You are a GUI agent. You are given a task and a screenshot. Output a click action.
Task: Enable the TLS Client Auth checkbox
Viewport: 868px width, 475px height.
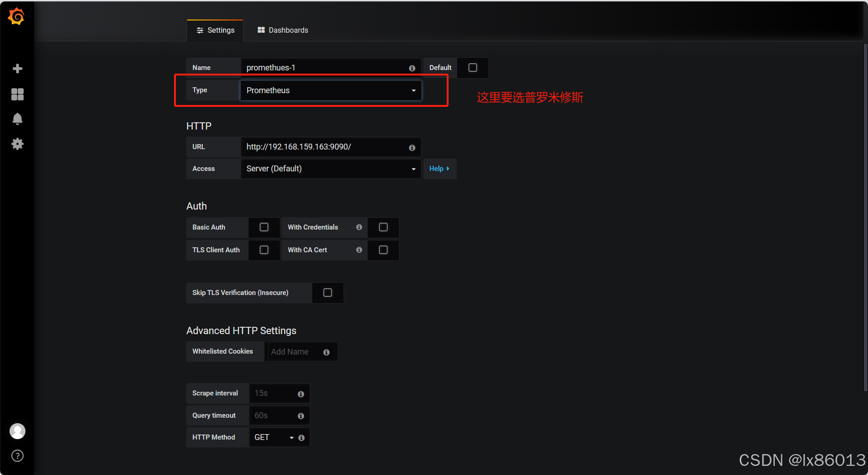click(264, 250)
